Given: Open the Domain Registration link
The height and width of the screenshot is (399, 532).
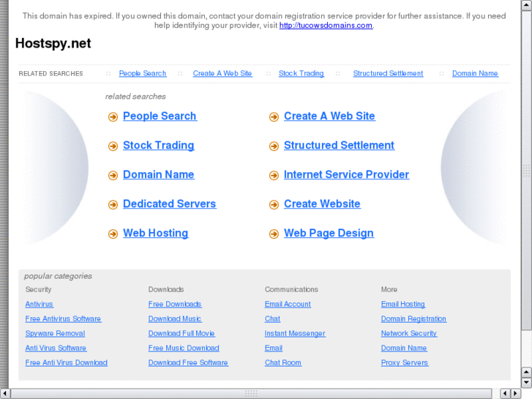Looking at the screenshot, I should click(413, 319).
